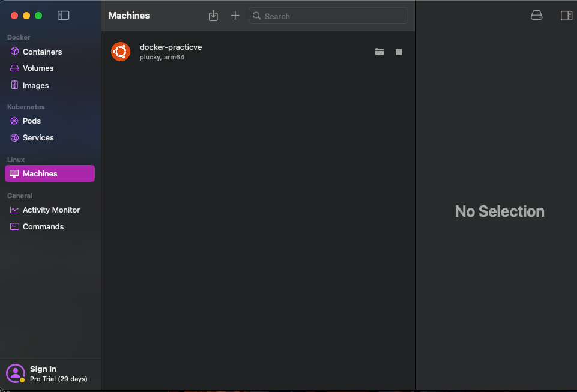Image resolution: width=577 pixels, height=392 pixels.
Task: Close the window with red button
Action: [14, 16]
